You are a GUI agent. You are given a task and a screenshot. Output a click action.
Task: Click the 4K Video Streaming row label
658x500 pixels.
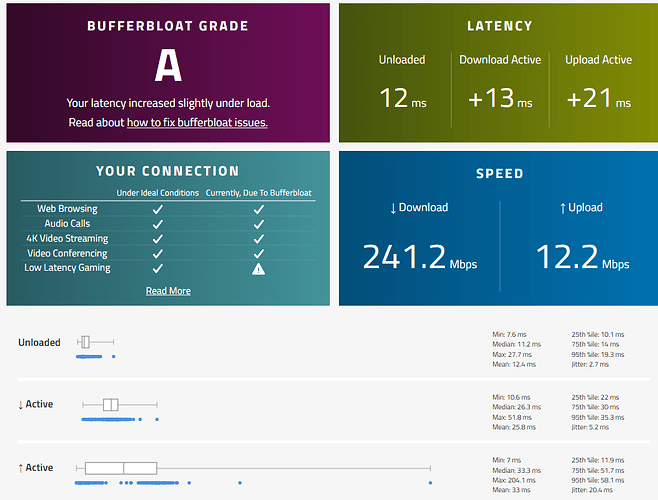tap(67, 238)
